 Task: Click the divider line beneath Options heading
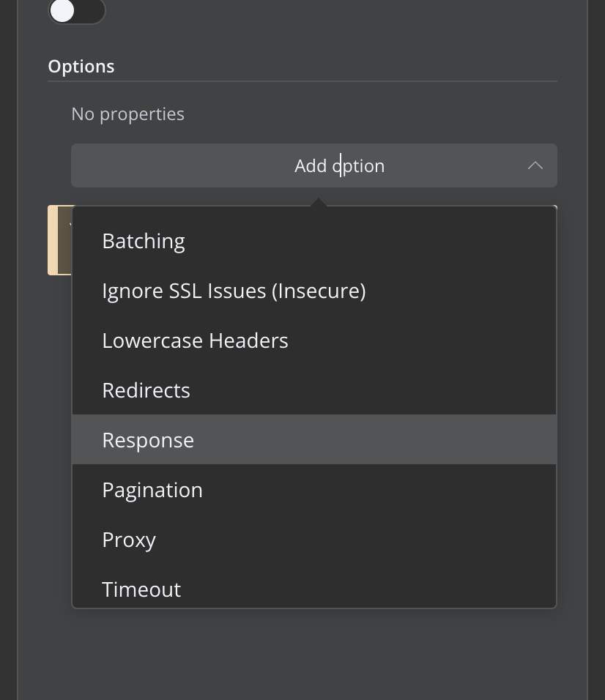pyautogui.click(x=302, y=81)
